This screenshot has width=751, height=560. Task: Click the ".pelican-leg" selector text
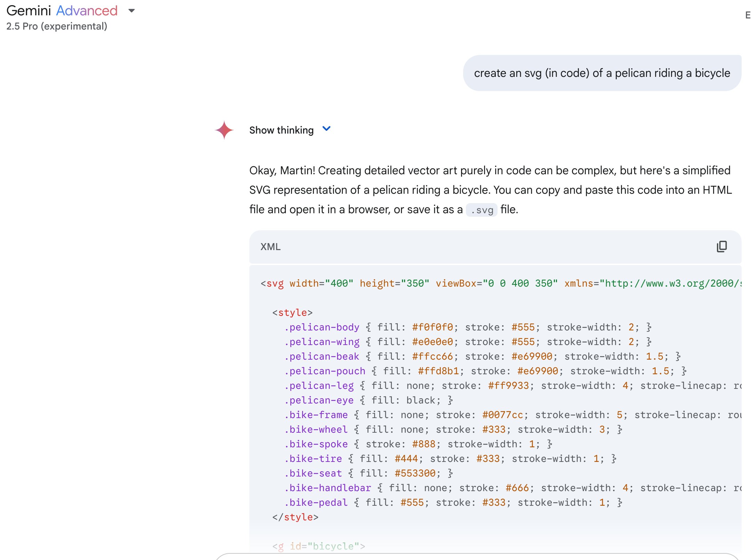coord(319,386)
